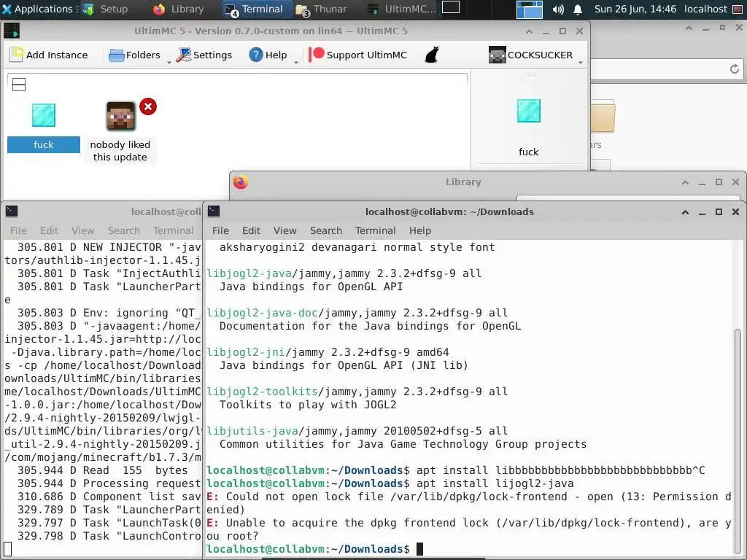Click diamond icon in instance side panel
This screenshot has height=560, width=747.
pos(529,111)
